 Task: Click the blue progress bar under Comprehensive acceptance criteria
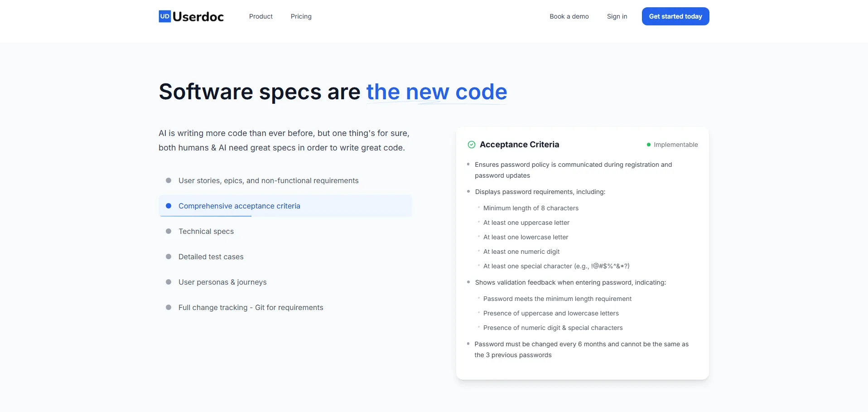click(x=205, y=216)
